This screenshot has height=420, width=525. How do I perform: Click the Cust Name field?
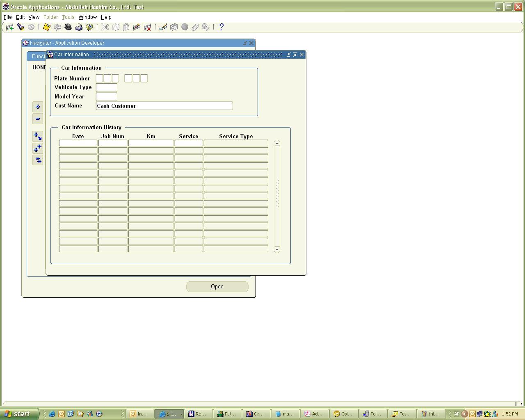click(x=164, y=106)
